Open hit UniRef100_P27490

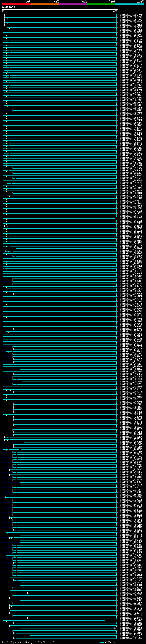pos(131,27)
